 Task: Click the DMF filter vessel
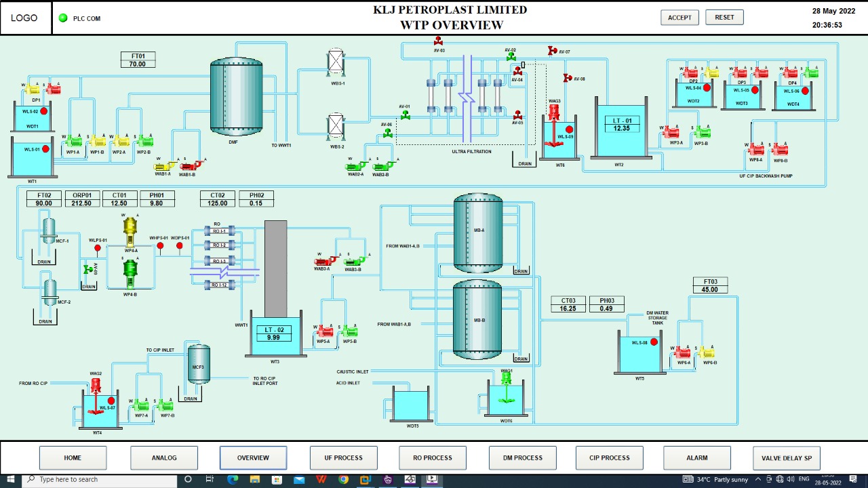coord(236,96)
